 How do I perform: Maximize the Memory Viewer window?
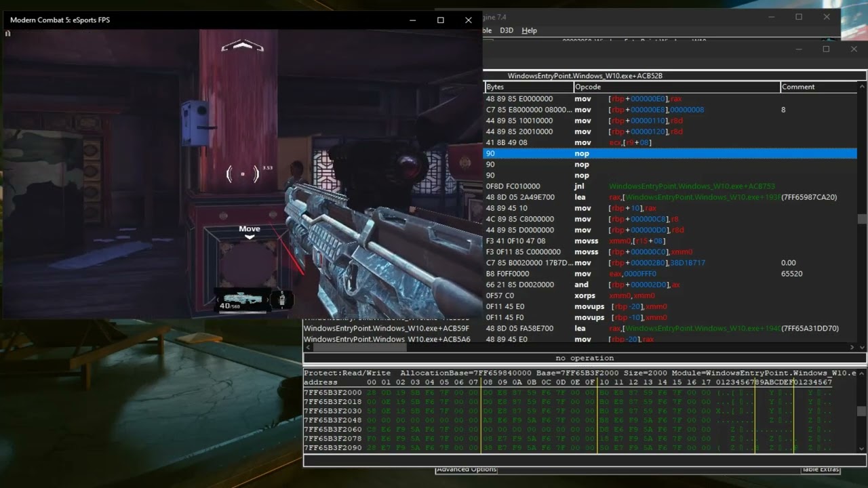point(826,49)
